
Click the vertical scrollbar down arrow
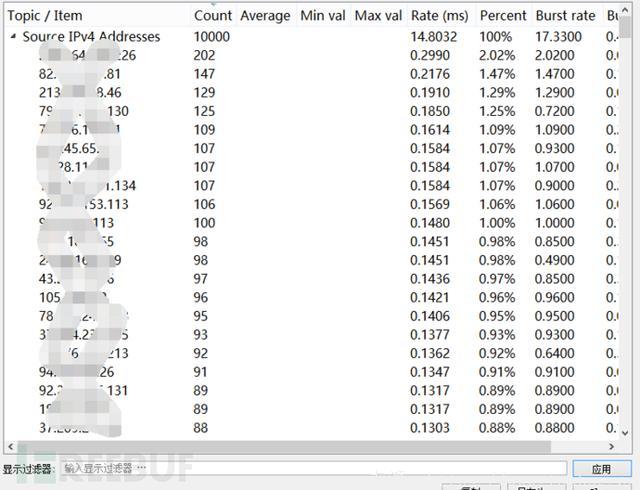click(625, 433)
